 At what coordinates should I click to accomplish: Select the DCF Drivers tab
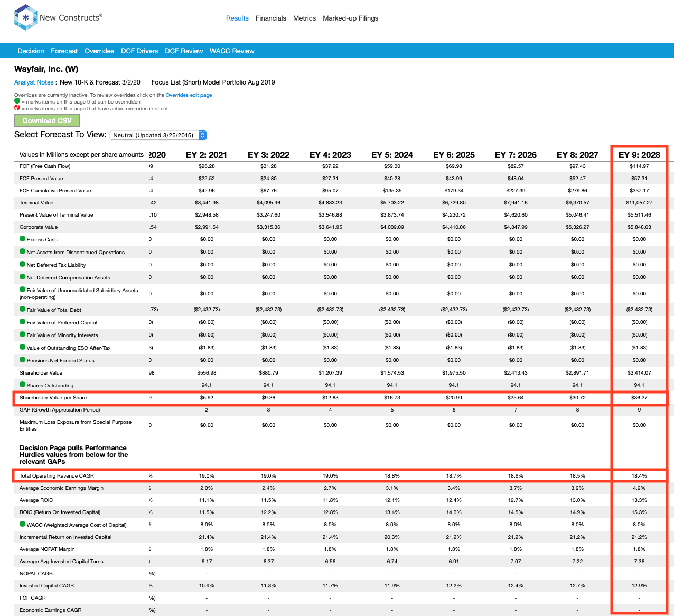click(139, 51)
